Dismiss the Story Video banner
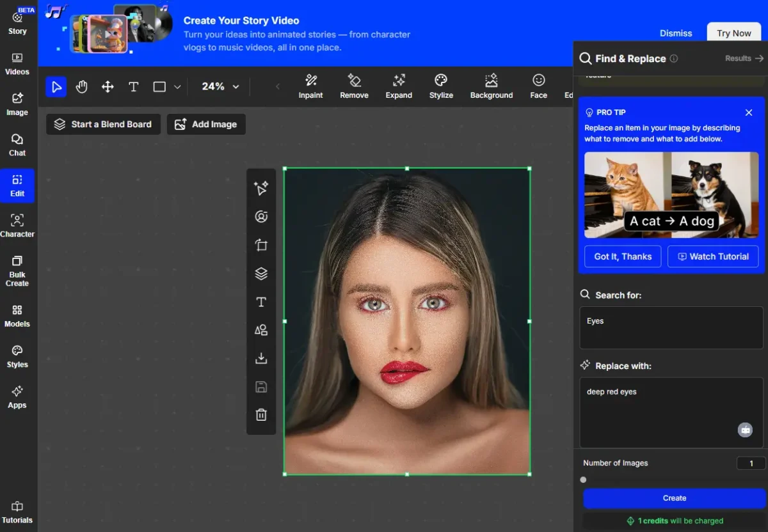 pos(676,33)
